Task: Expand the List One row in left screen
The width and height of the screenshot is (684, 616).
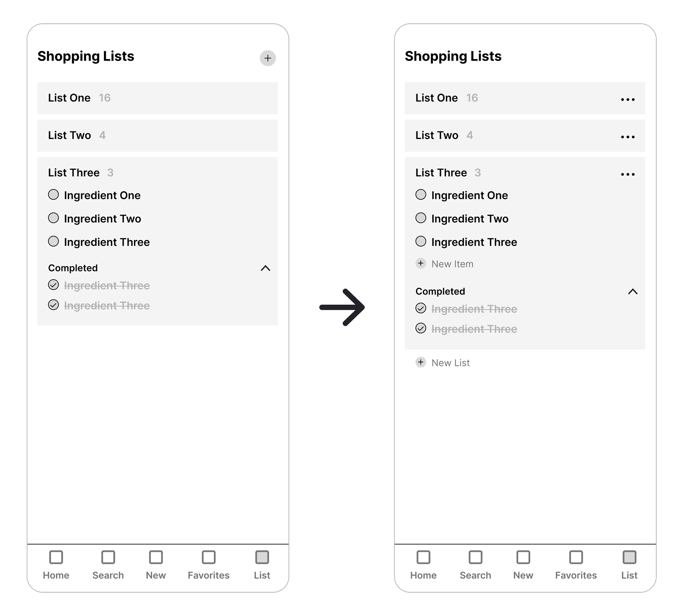Action: pos(157,98)
